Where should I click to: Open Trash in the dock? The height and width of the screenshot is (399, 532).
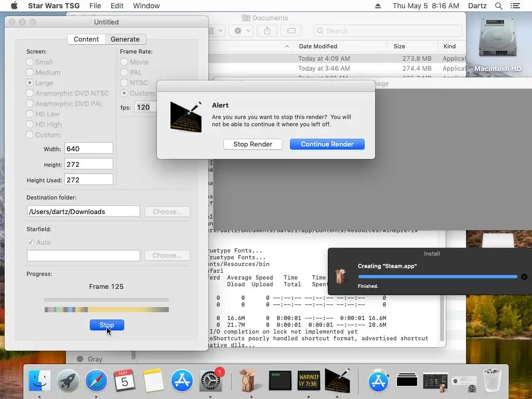(x=492, y=381)
